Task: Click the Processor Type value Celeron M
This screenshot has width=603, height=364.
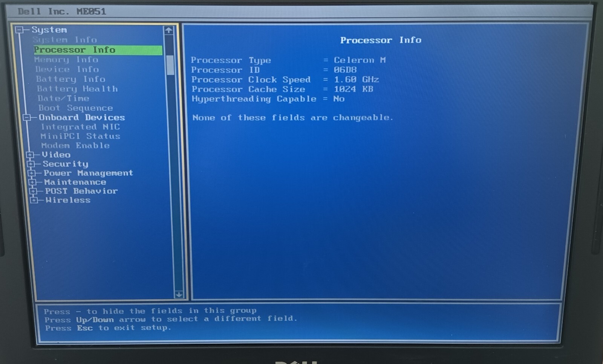Action: (x=360, y=60)
